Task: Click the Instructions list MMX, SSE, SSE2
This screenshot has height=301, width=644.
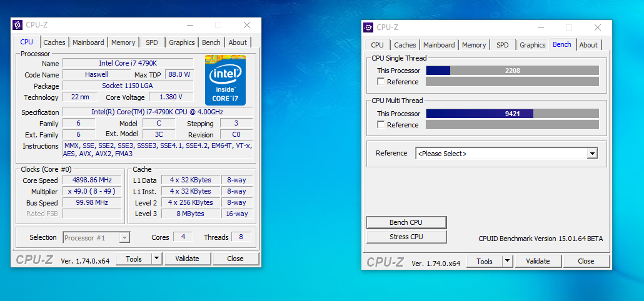Action: [x=158, y=150]
